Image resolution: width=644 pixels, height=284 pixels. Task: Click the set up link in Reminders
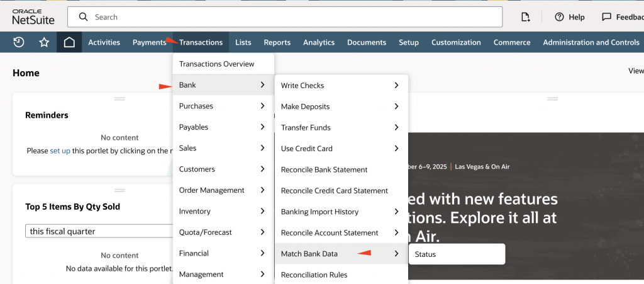click(60, 151)
